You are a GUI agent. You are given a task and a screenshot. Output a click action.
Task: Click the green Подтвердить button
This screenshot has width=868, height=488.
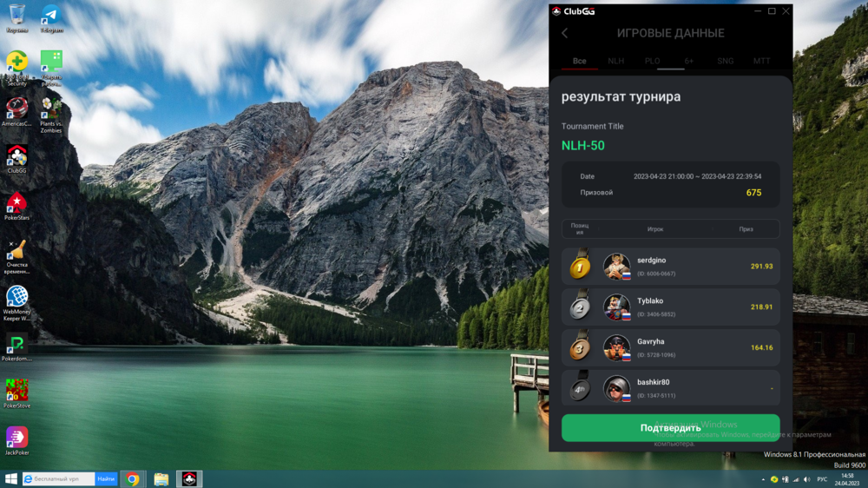[670, 428]
